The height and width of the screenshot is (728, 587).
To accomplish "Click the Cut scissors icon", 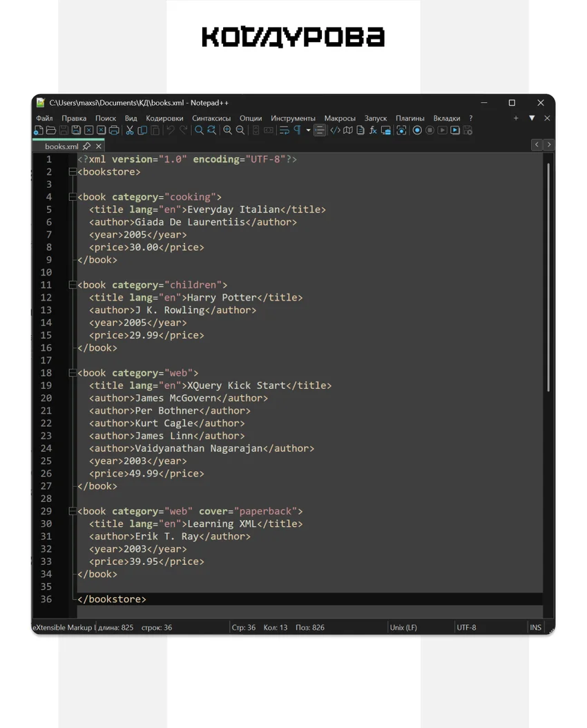I will click(x=130, y=131).
